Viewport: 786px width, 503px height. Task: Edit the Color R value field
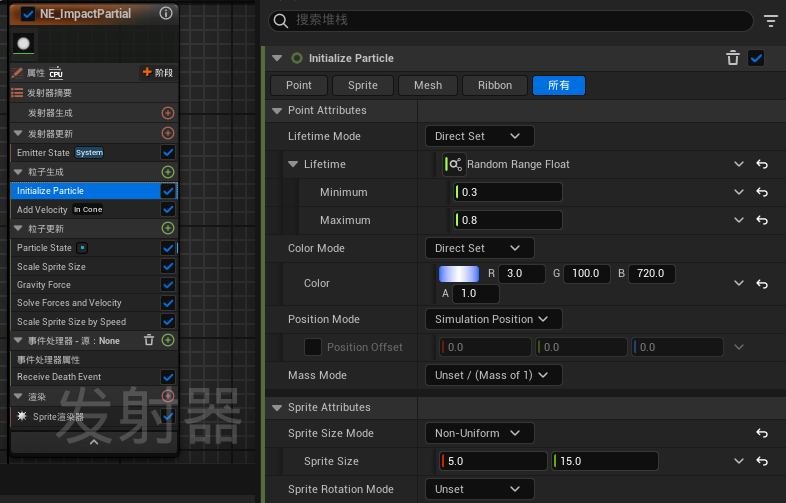(522, 273)
